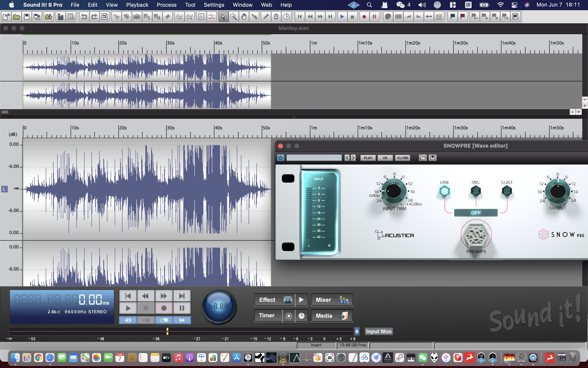The image size is (588, 368).
Task: Click the Timer record-circle icon button
Action: tap(289, 316)
